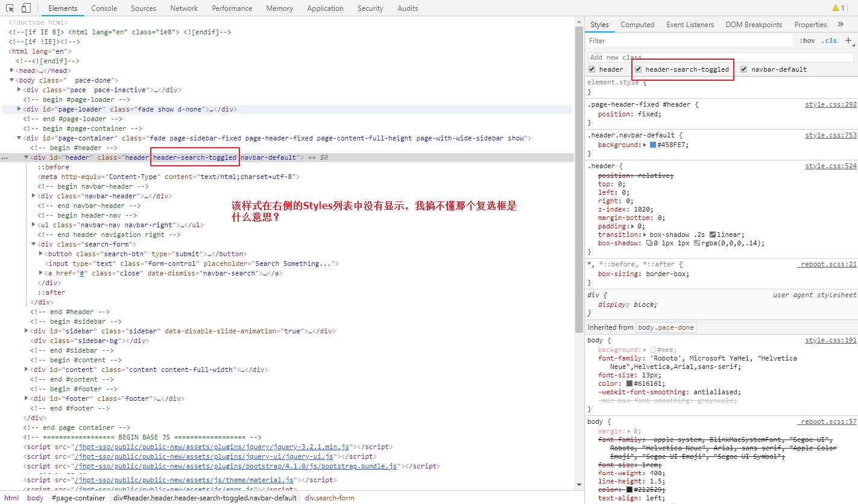Open the Audits tab
This screenshot has height=504, width=858.
(408, 8)
